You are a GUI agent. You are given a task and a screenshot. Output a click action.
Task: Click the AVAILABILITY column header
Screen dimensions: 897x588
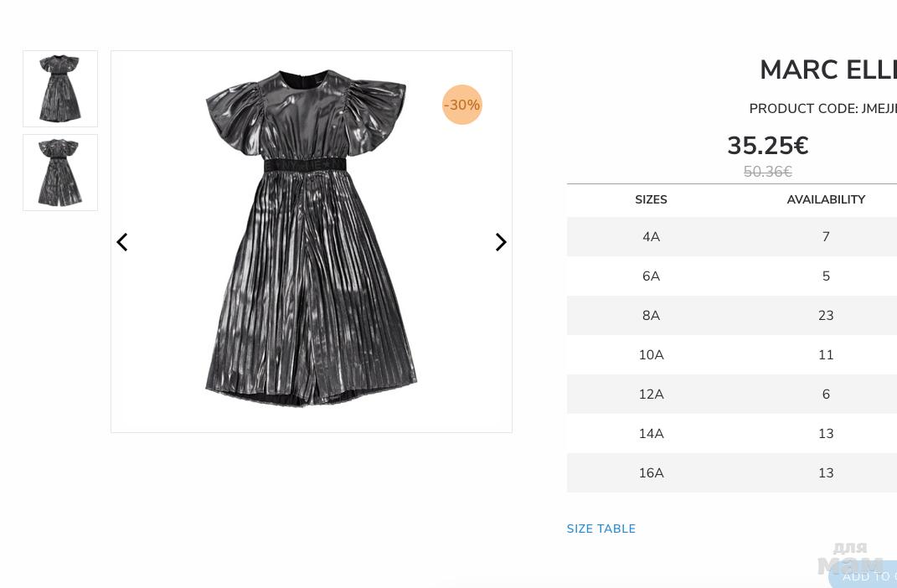click(x=826, y=199)
